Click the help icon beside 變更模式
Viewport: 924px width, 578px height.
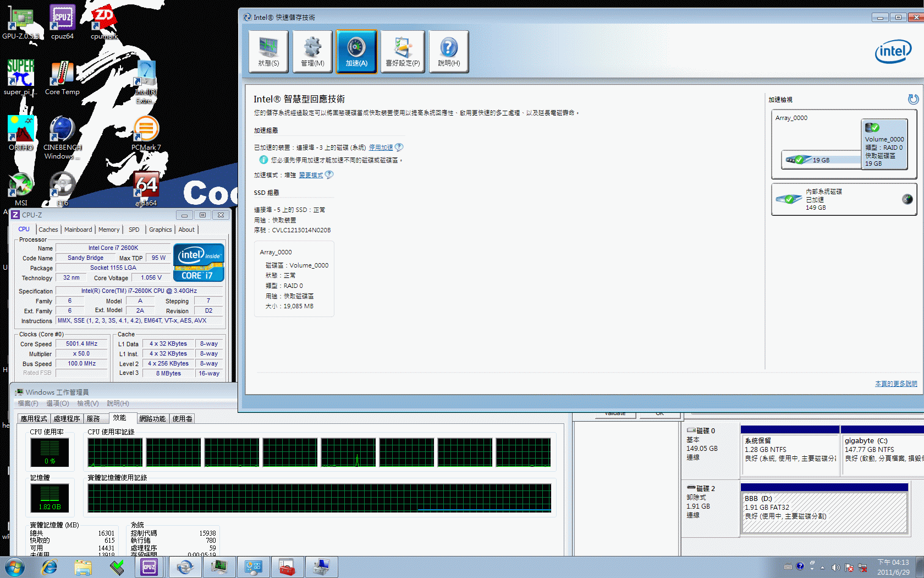329,175
